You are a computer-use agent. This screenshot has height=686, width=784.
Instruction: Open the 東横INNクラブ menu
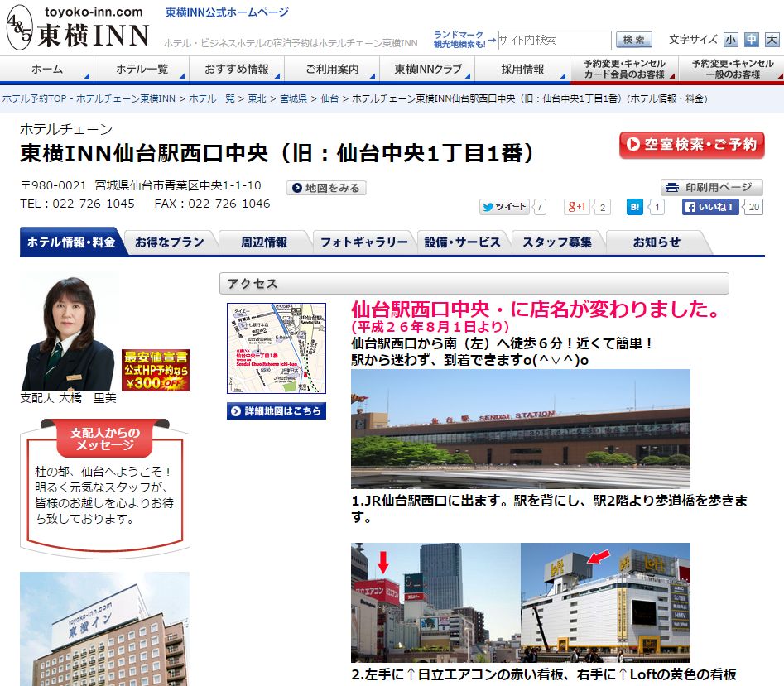(427, 69)
